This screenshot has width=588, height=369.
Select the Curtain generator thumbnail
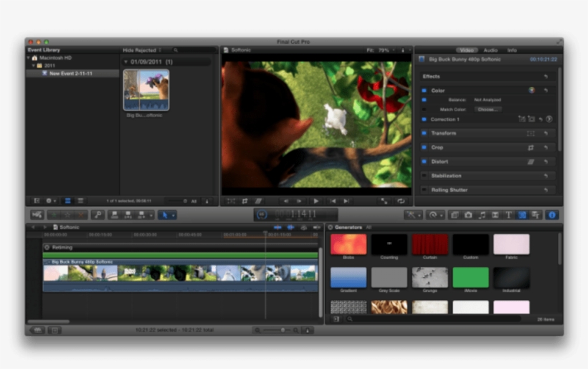pyautogui.click(x=430, y=244)
